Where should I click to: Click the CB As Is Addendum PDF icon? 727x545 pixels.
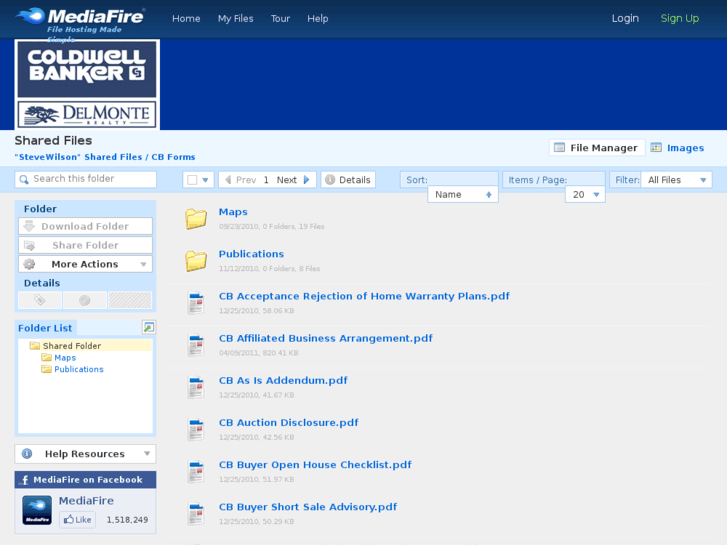pyautogui.click(x=196, y=387)
